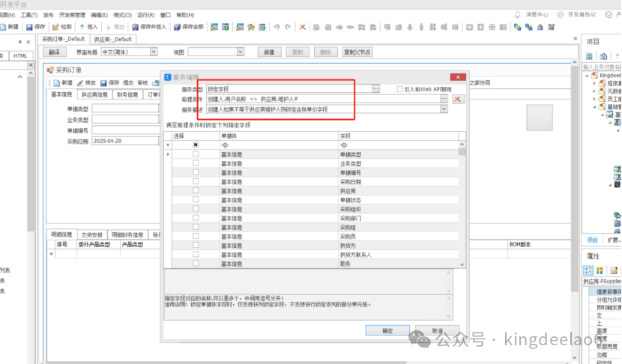Click the 保存并签入 toolbar icon
Image resolution: width=622 pixels, height=364 pixels.
tap(135, 27)
